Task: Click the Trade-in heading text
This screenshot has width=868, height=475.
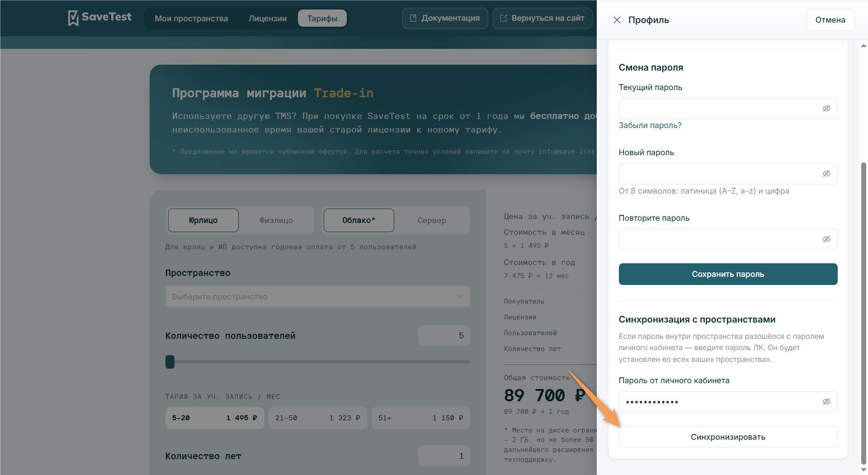Action: pyautogui.click(x=344, y=93)
